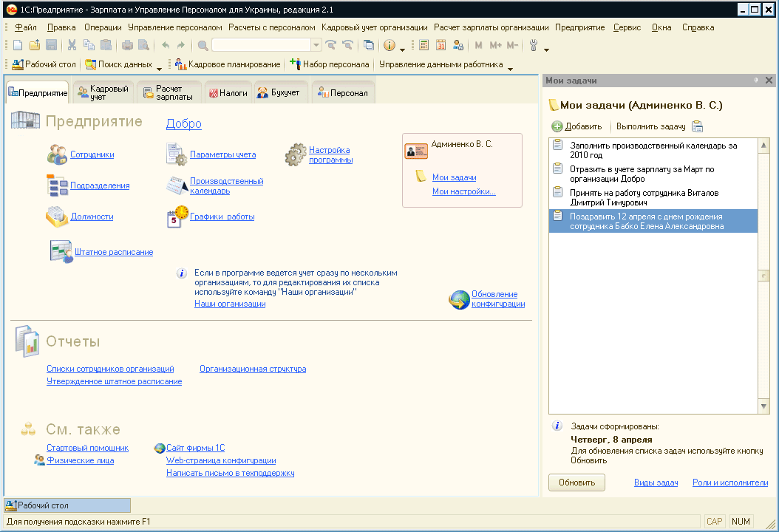The height and width of the screenshot is (532, 779).
Task: Open the Calendar from the toolbar
Action: (x=440, y=46)
